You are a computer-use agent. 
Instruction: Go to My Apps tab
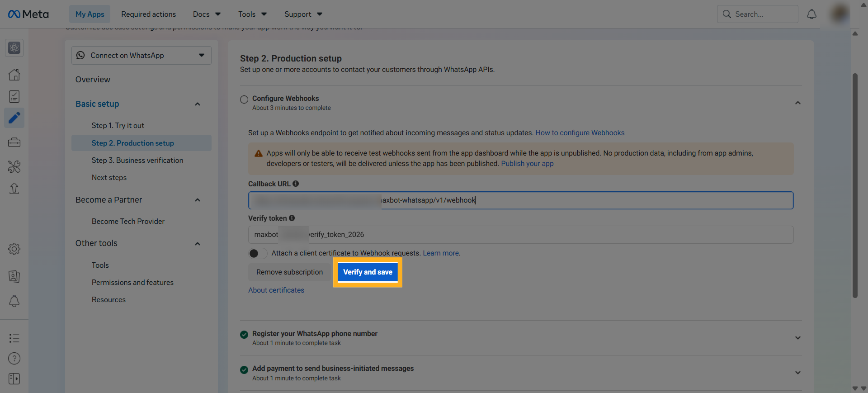tap(90, 14)
